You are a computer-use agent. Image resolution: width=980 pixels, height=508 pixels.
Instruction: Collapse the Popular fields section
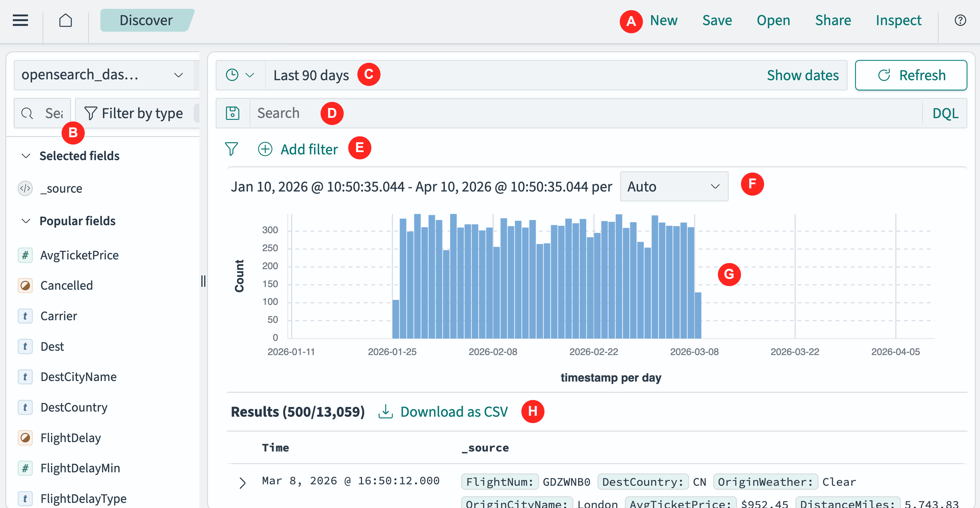[26, 221]
